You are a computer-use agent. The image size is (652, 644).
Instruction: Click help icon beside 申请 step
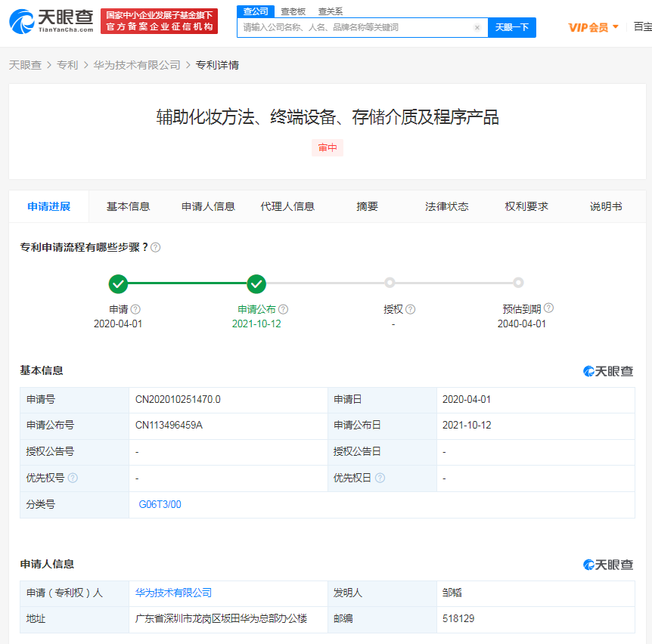tap(135, 309)
